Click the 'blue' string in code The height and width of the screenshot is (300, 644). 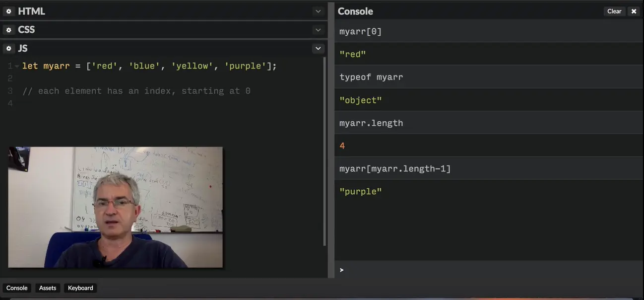144,66
